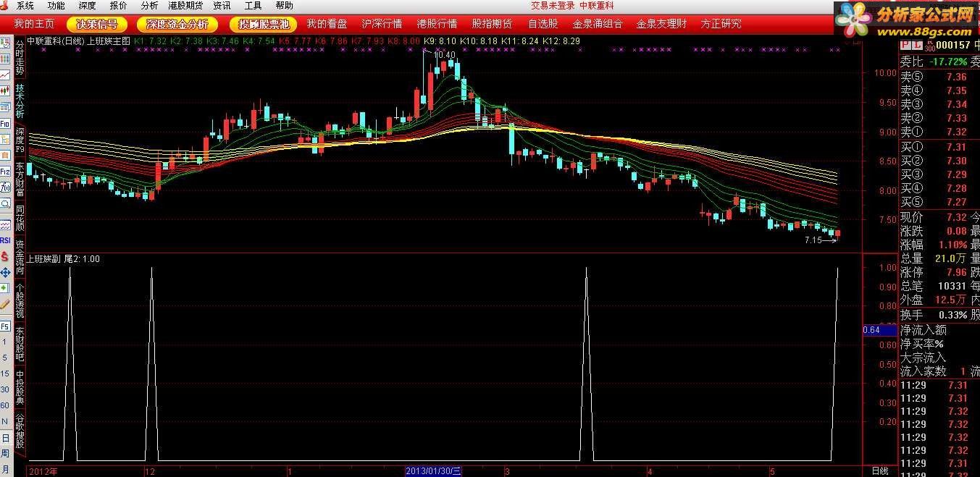This screenshot has height=477, width=980.
Task: Select the 5-minute period button
Action: (x=5, y=358)
